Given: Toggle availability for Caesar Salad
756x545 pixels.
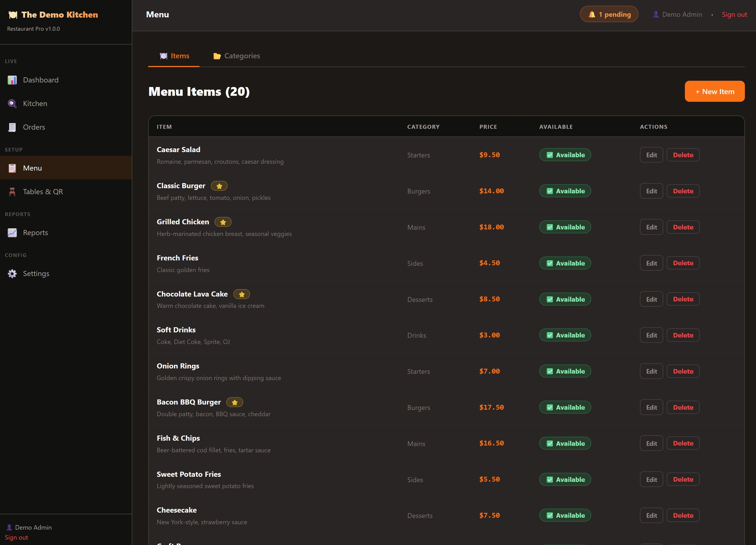Looking at the screenshot, I should 565,155.
